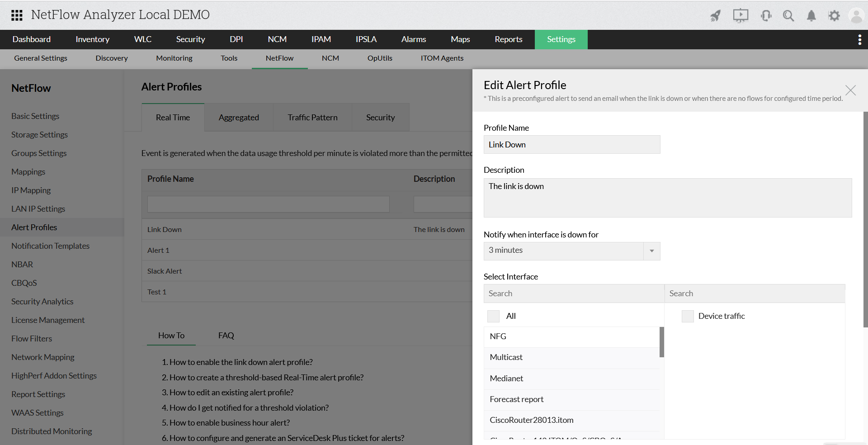Viewport: 868px width, 445px height.
Task: Open the Reports menu
Action: point(509,39)
